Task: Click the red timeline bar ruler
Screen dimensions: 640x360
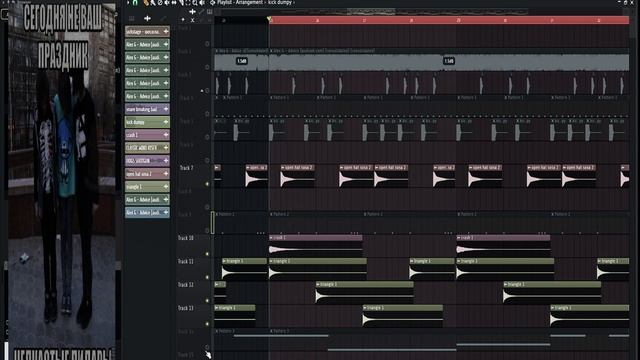Action: coord(449,20)
